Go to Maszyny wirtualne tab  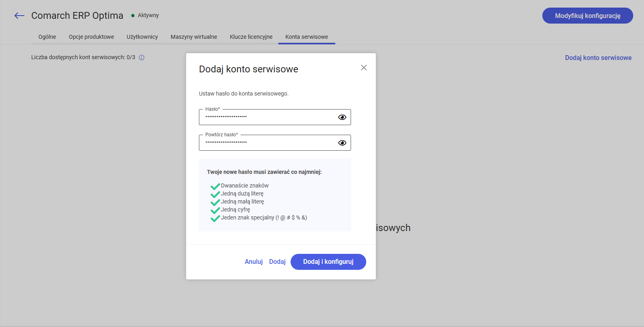pos(194,37)
